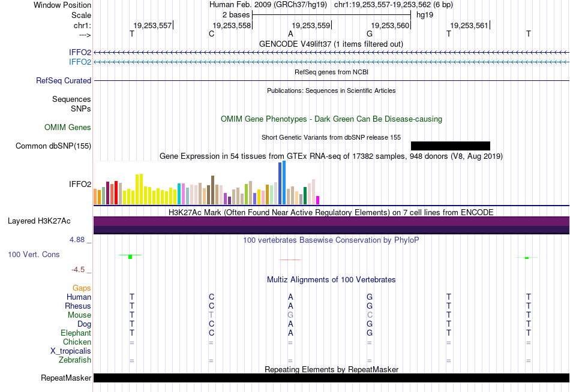Click the tallest blue GTEx expression bars

click(x=282, y=183)
